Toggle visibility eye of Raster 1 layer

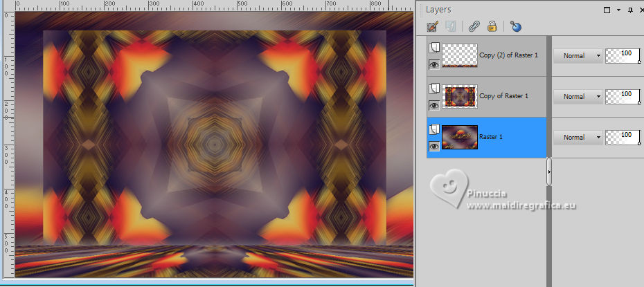coord(433,147)
